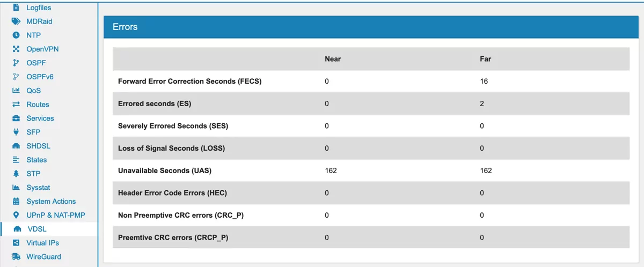644x267 pixels.
Task: Click the Near column header
Action: pos(333,59)
